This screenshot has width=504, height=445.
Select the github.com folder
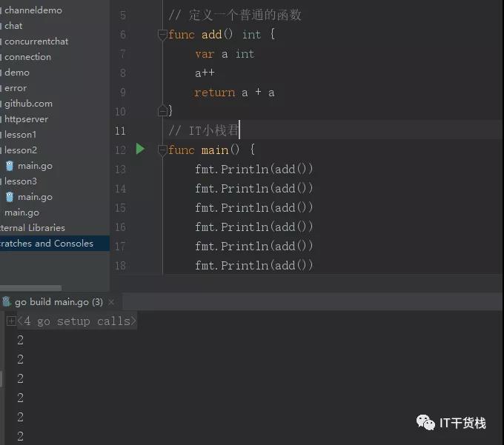coord(28,104)
